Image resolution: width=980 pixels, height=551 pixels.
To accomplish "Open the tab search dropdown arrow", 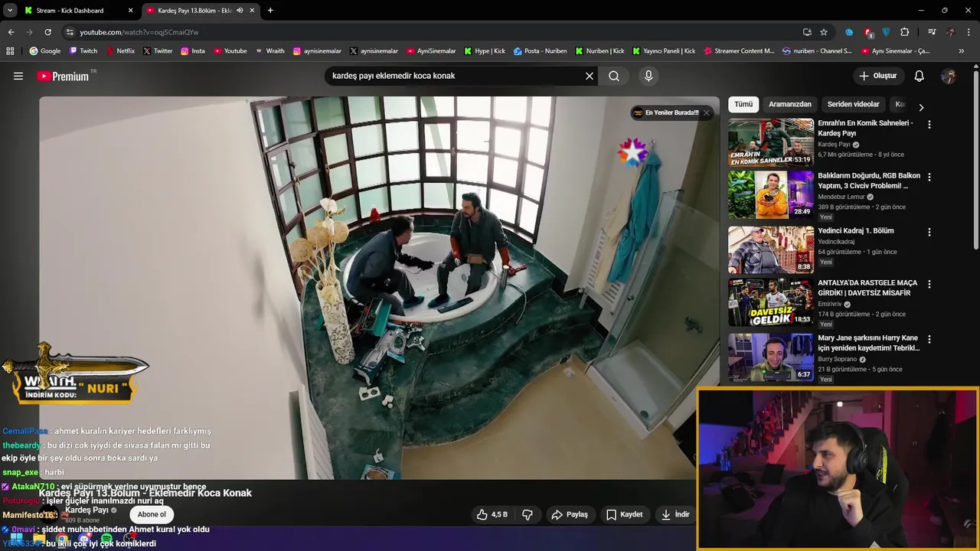I will click(9, 11).
